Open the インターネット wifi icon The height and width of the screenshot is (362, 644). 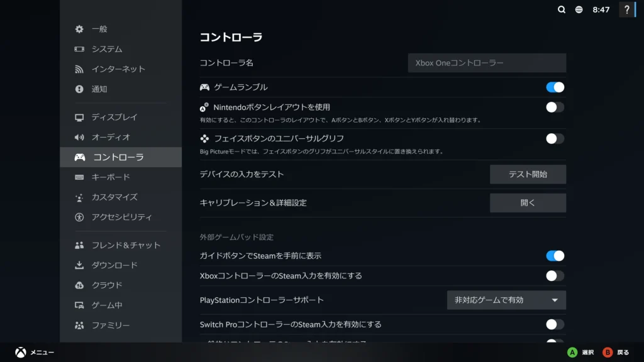[x=79, y=69]
